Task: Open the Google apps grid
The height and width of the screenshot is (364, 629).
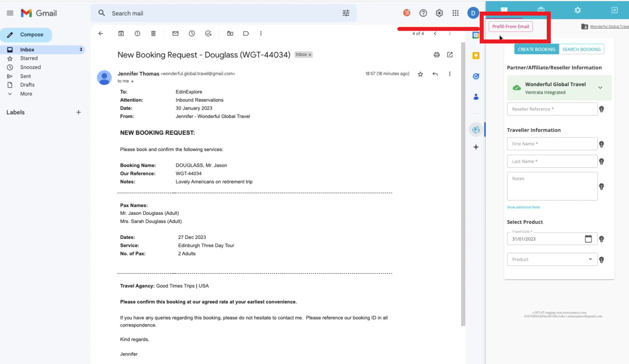Action: pos(455,13)
